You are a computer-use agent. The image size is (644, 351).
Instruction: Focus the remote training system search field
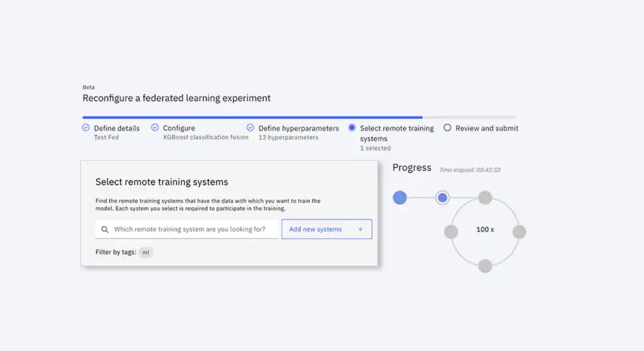[x=187, y=229]
